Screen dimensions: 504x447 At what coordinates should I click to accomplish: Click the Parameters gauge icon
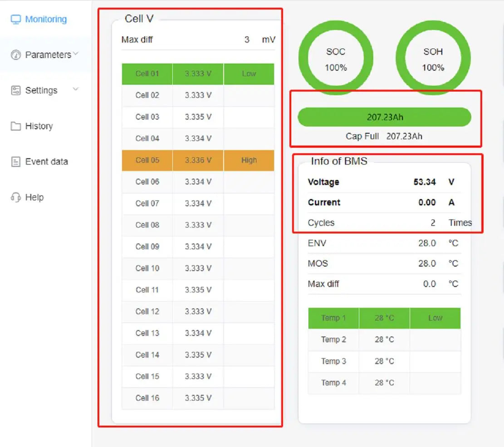tap(16, 55)
